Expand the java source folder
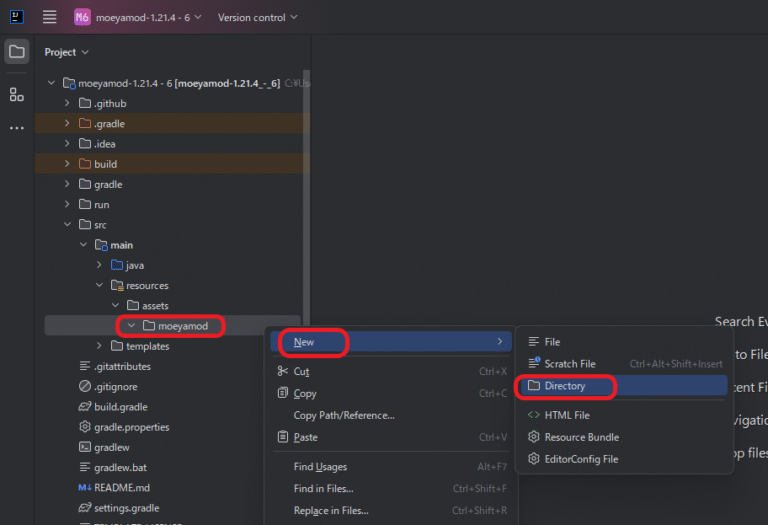The height and width of the screenshot is (525, 768). 99,265
